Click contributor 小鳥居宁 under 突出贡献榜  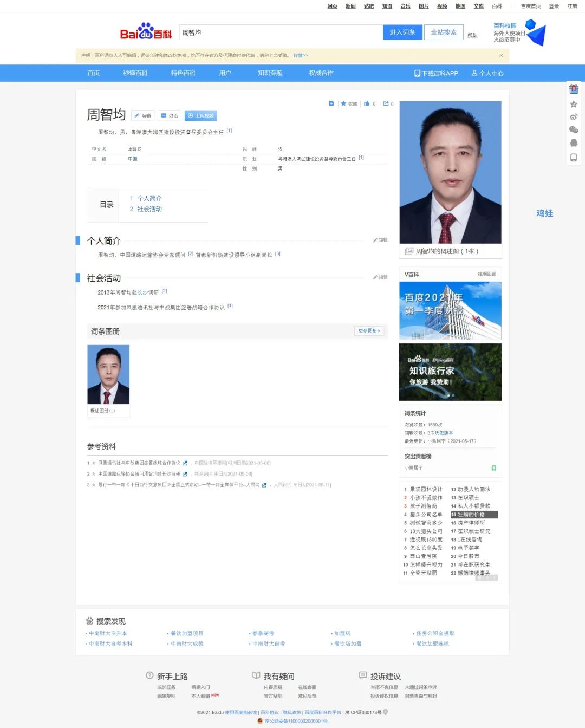(x=414, y=467)
